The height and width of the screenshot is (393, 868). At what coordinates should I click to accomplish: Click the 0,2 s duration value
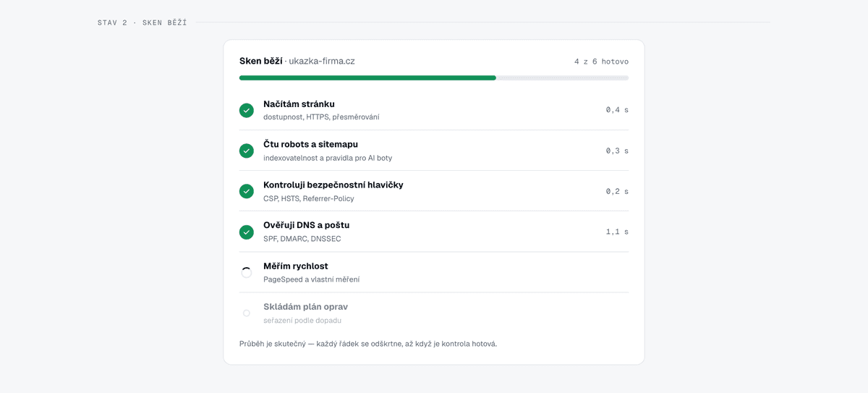click(x=617, y=191)
